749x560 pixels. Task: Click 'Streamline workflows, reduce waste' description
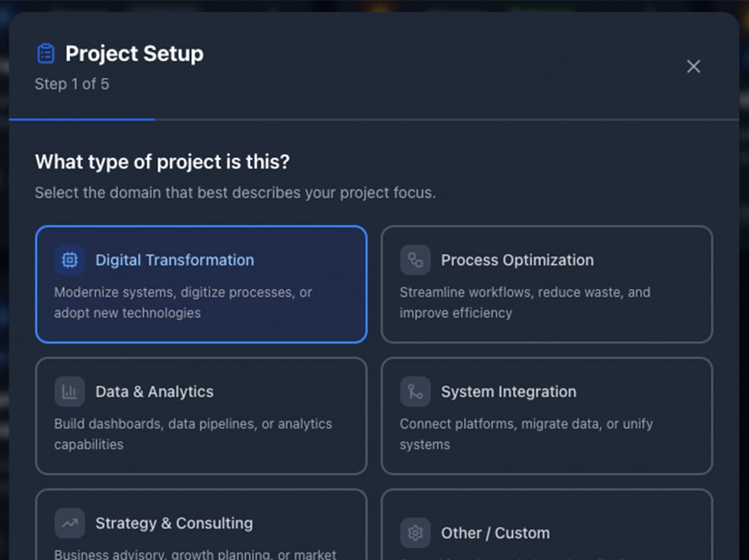tap(525, 302)
